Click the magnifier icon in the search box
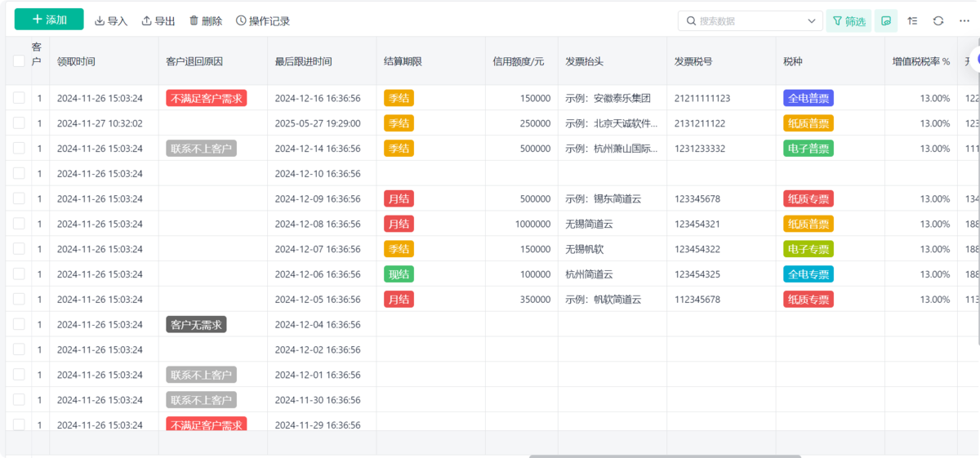 (x=692, y=21)
